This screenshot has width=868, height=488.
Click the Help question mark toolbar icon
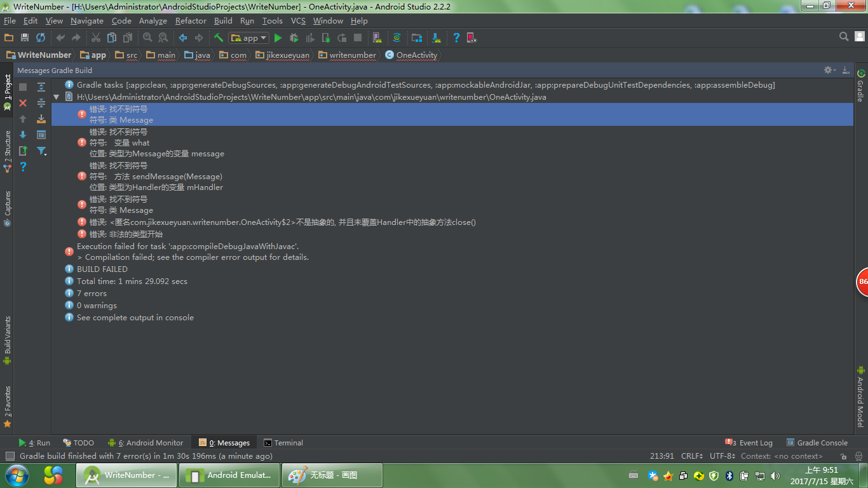coord(456,38)
